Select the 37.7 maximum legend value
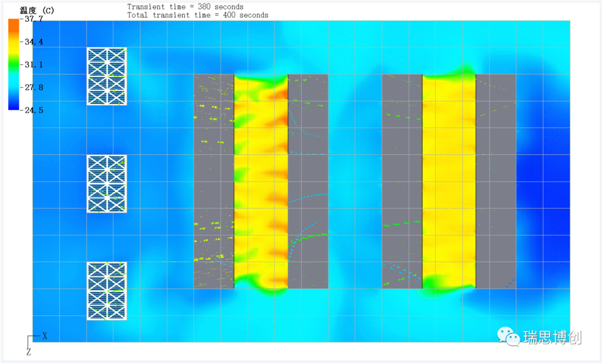 [33, 19]
